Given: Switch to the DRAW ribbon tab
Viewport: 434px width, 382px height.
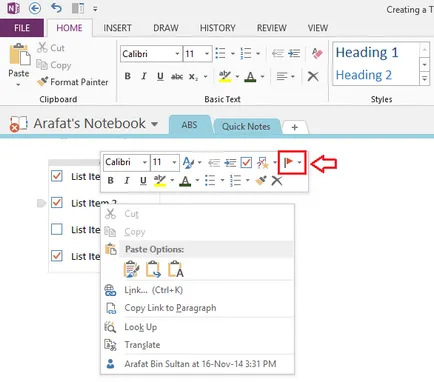Looking at the screenshot, I should [166, 28].
